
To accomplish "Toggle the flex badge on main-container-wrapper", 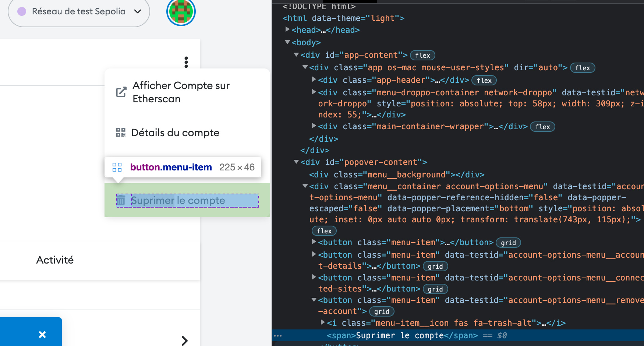I will point(542,127).
